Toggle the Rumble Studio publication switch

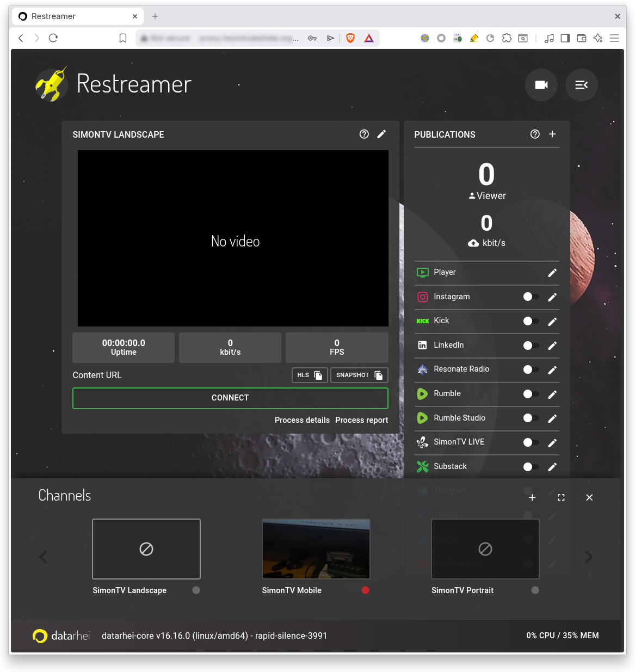click(531, 418)
